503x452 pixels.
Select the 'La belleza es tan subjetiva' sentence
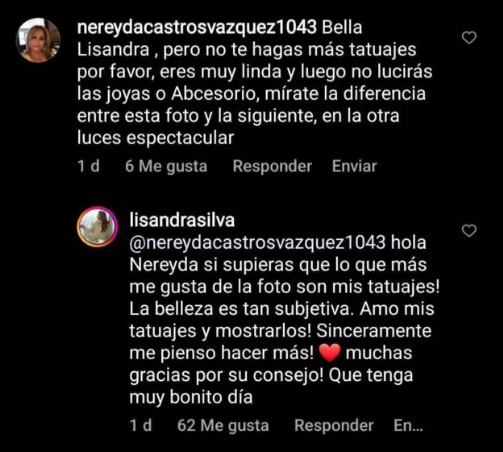point(241,309)
